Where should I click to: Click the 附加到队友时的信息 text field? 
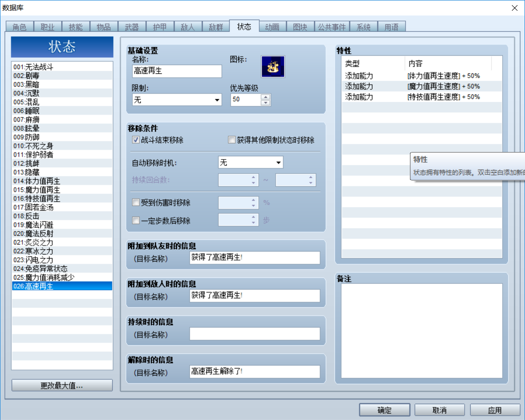[255, 258]
